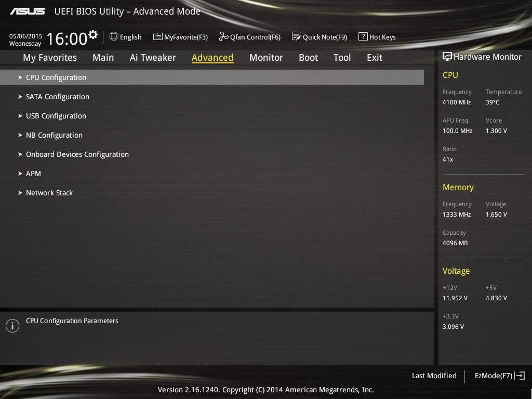Open the Ai Tweaker tab

pos(153,58)
